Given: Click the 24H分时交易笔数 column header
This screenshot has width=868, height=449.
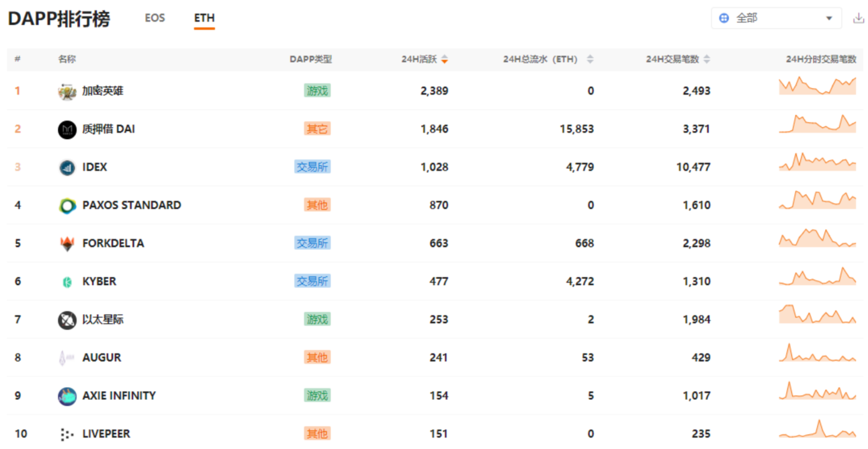Looking at the screenshot, I should pos(821,59).
